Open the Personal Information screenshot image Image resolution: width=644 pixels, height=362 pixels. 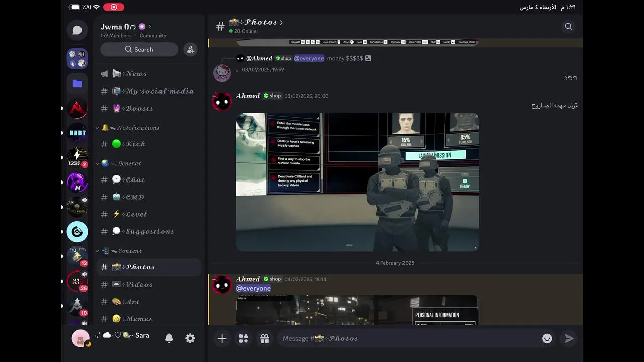coord(357,310)
